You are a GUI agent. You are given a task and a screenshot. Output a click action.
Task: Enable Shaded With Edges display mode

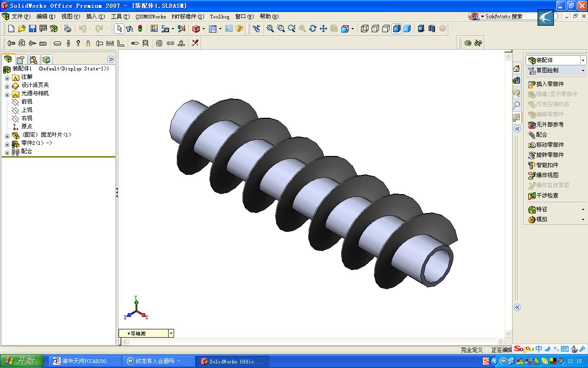pyautogui.click(x=396, y=29)
